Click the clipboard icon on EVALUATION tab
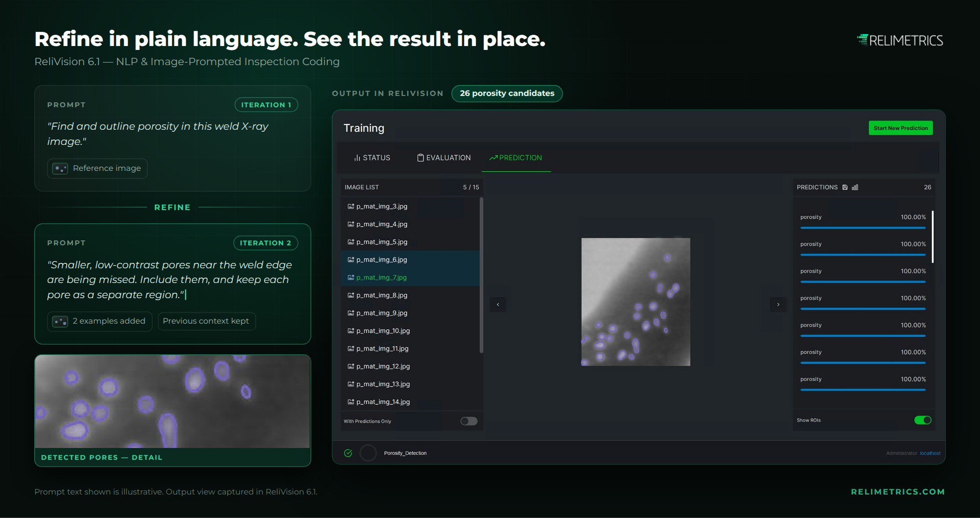This screenshot has height=518, width=980. 420,158
